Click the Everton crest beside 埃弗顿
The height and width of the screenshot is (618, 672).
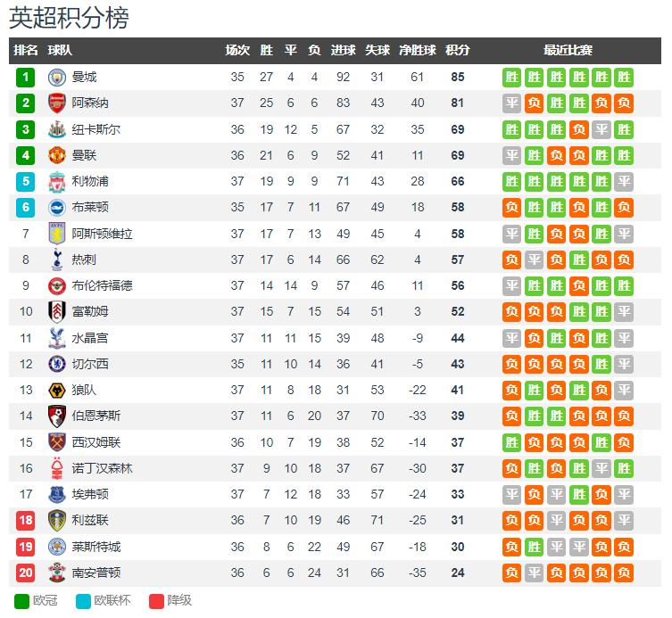pos(56,494)
